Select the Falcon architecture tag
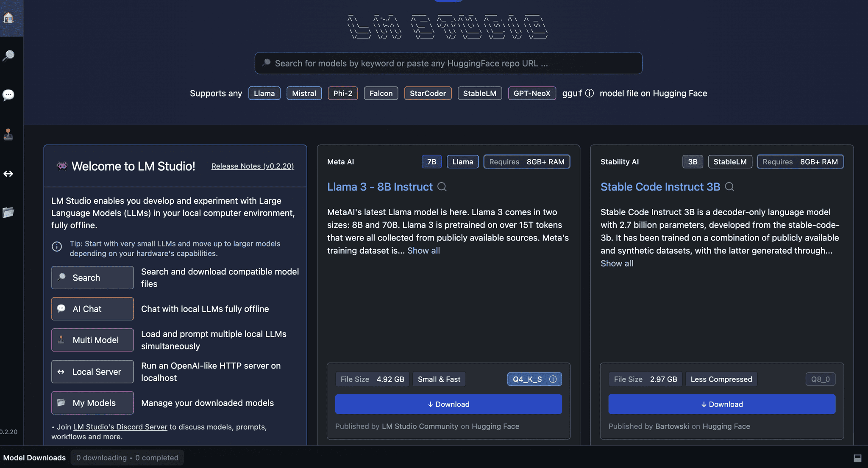The image size is (868, 468). 381,93
